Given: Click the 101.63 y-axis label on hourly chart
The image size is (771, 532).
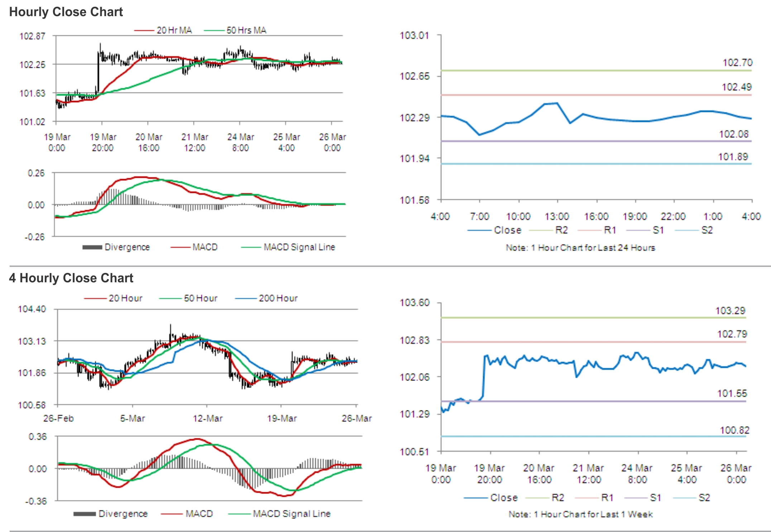Looking at the screenshot, I should click(32, 93).
